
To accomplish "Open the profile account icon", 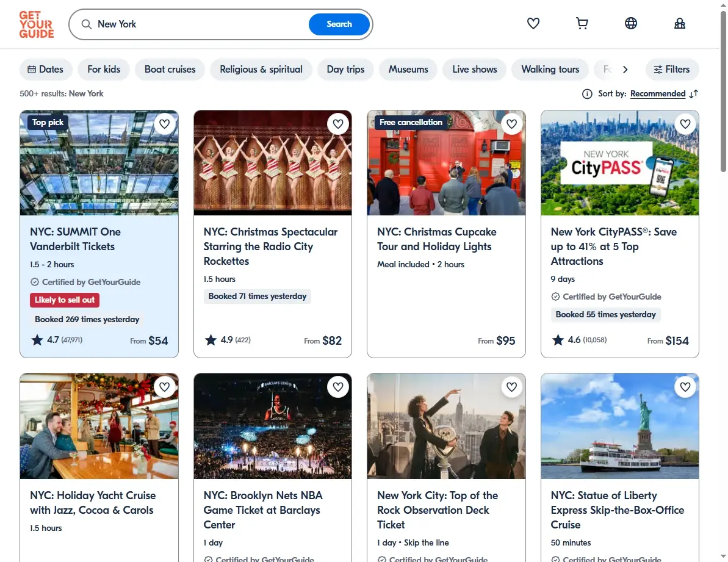I will point(680,23).
